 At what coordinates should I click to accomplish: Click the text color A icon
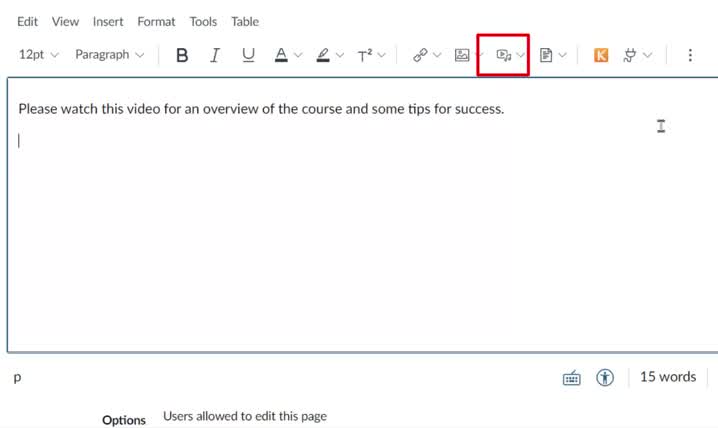[x=281, y=55]
